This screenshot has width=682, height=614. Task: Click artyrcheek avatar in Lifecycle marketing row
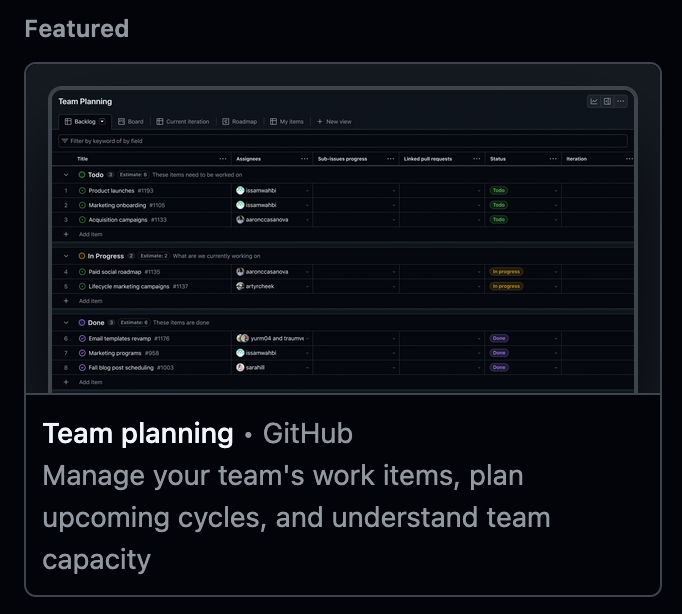click(240, 286)
